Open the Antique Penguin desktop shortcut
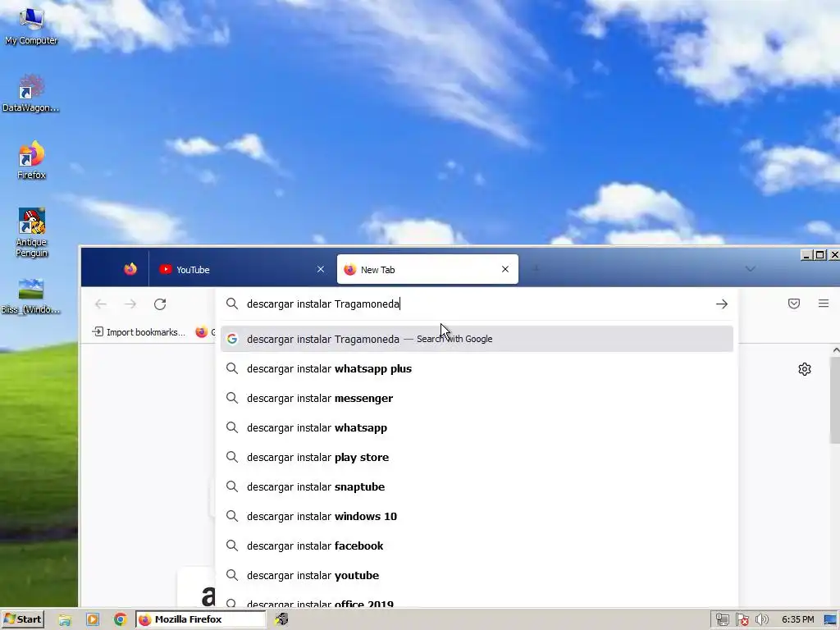 coord(31,232)
